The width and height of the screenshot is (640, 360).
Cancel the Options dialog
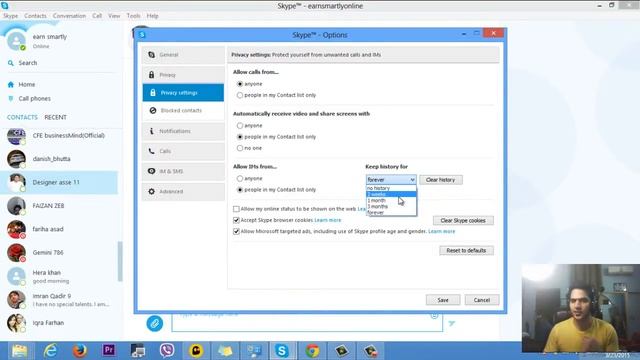[x=482, y=300]
